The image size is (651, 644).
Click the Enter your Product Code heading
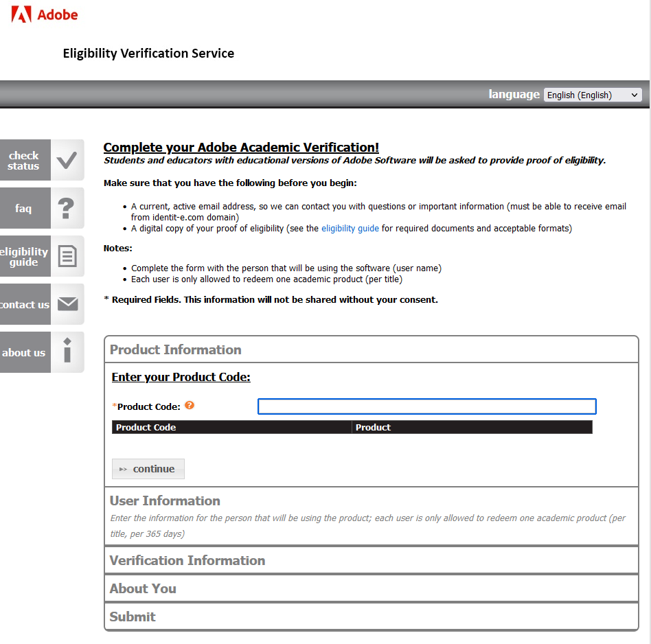[x=181, y=377]
